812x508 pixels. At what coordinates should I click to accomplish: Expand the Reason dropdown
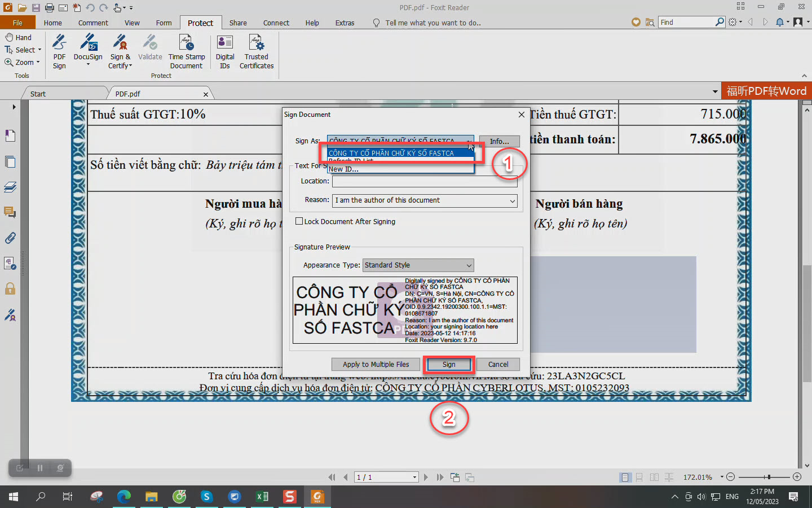click(x=512, y=201)
